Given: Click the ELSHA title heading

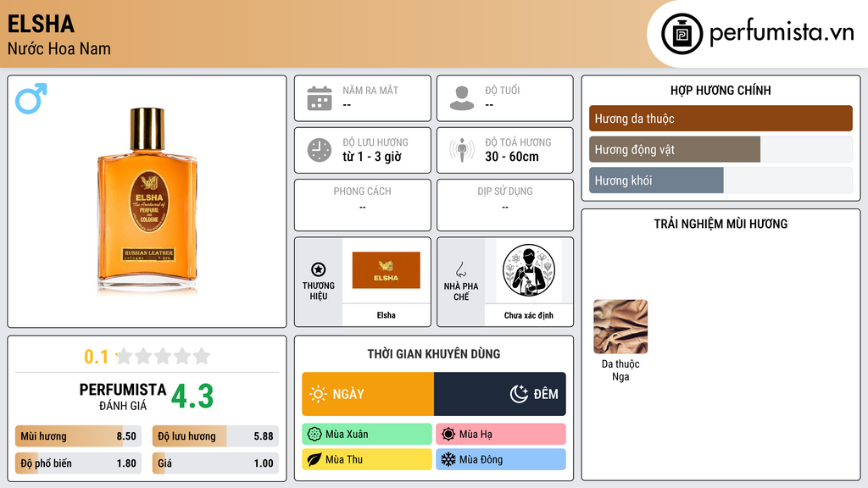Looking at the screenshot, I should click(x=41, y=24).
